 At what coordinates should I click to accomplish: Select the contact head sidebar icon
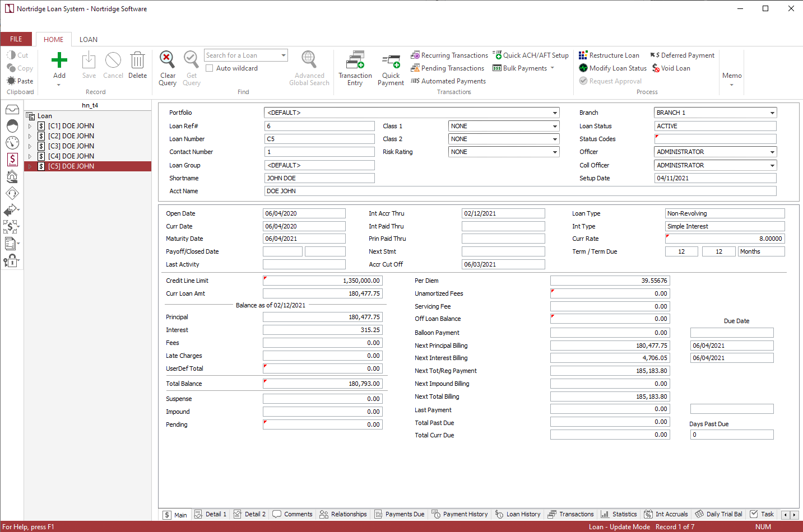tap(12, 126)
